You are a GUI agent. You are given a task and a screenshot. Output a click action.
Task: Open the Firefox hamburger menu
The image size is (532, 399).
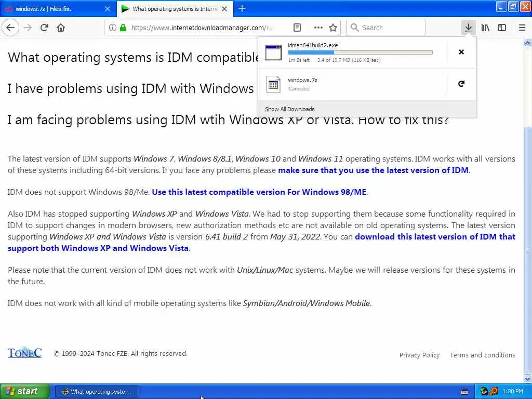coord(522,28)
